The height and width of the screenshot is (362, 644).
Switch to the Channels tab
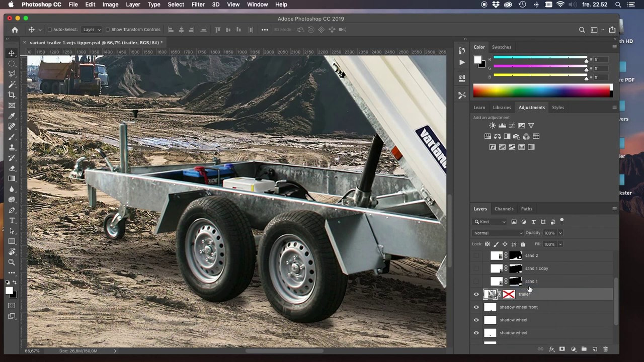(x=504, y=209)
